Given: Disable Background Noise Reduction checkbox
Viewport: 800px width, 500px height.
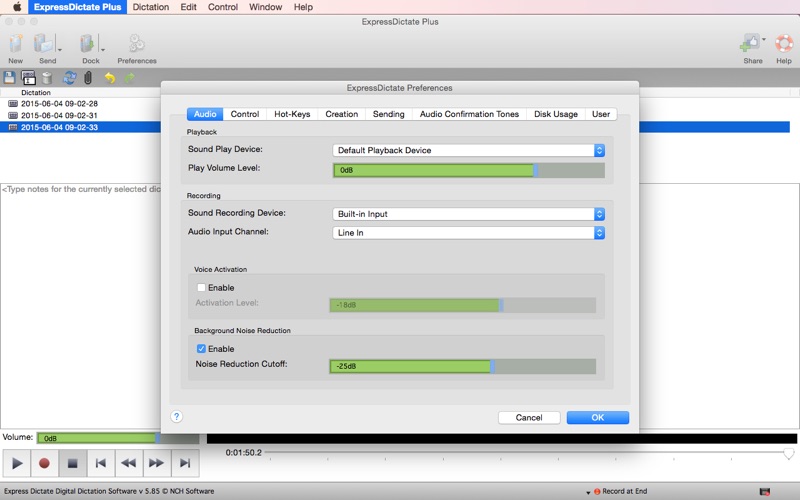Looking at the screenshot, I should pos(202,349).
